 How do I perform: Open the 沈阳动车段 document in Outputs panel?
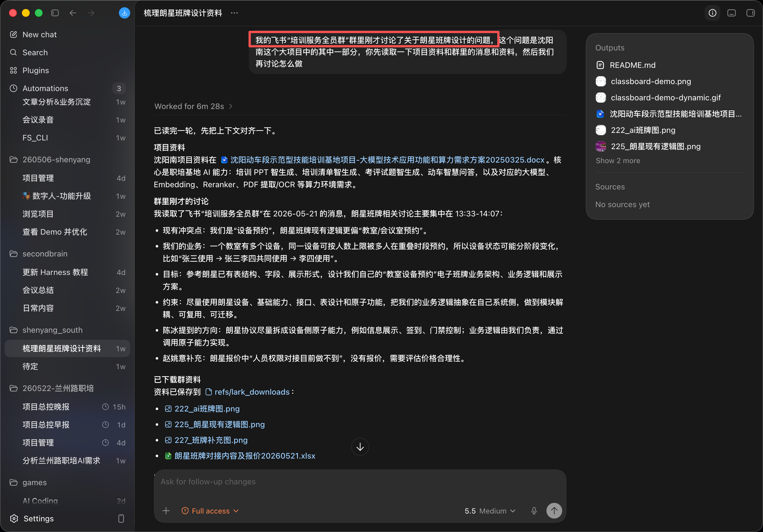[x=669, y=114]
